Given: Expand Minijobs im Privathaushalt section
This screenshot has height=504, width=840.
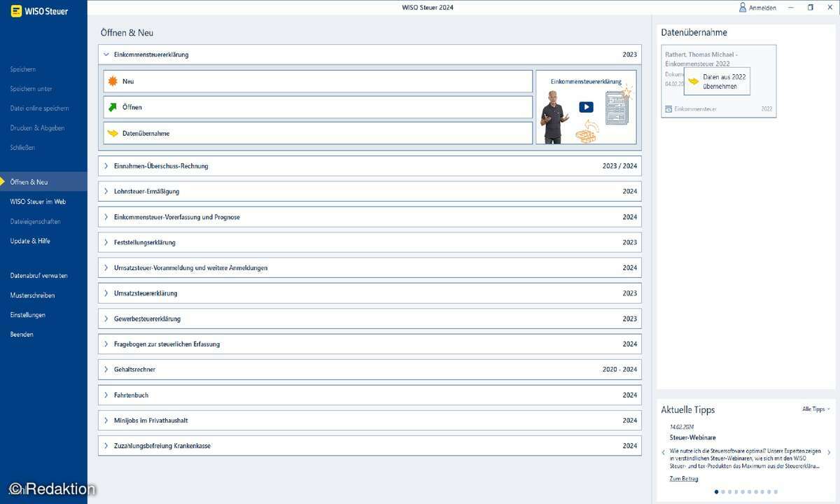Looking at the screenshot, I should click(x=106, y=420).
